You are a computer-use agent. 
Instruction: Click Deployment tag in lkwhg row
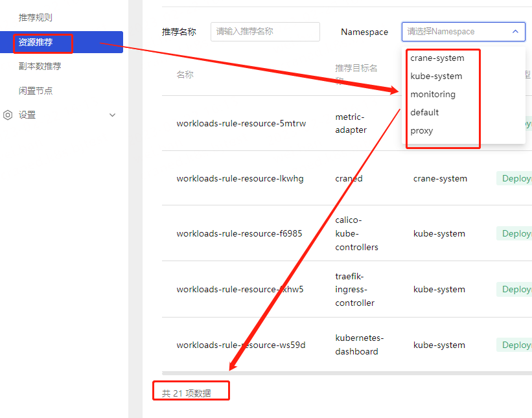pos(515,178)
